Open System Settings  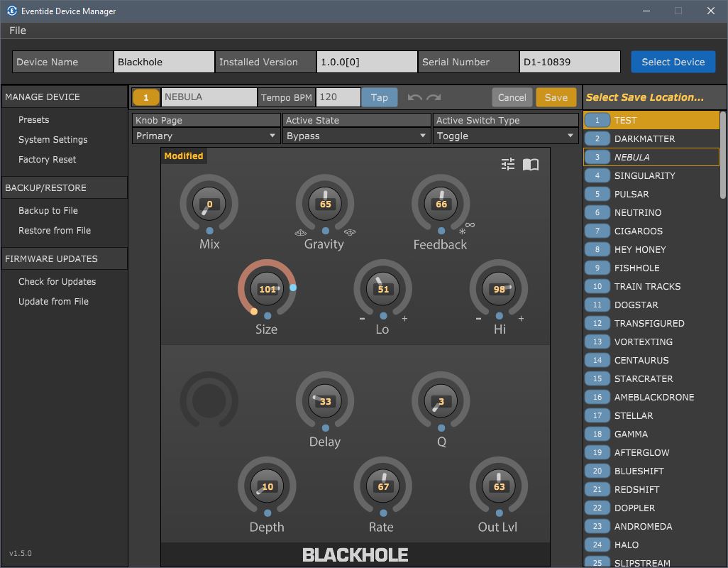[53, 140]
